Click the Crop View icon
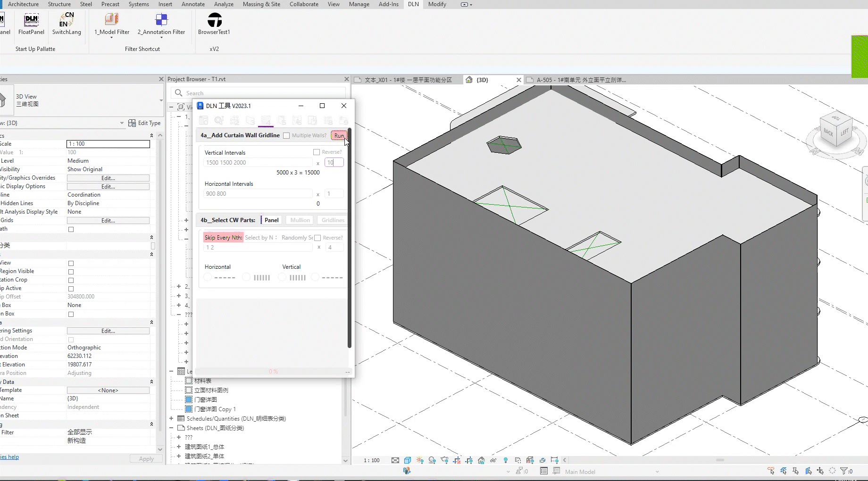This screenshot has height=481, width=868. [457, 460]
